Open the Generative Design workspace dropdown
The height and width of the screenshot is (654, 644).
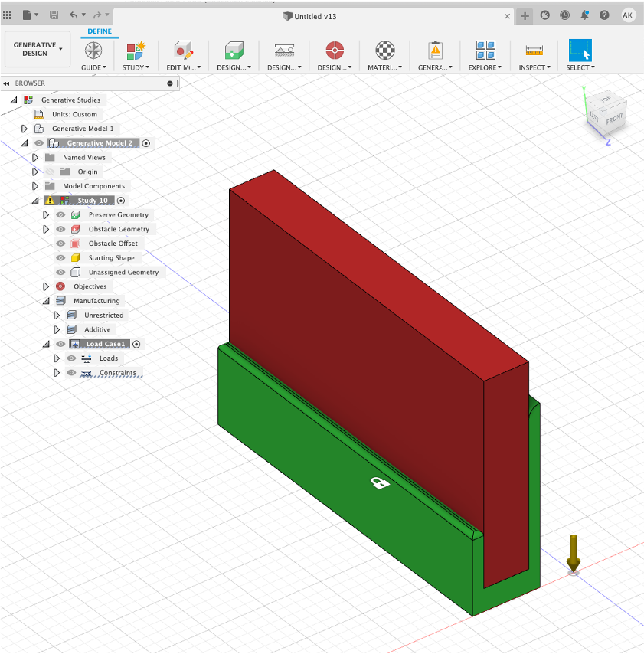tap(38, 49)
